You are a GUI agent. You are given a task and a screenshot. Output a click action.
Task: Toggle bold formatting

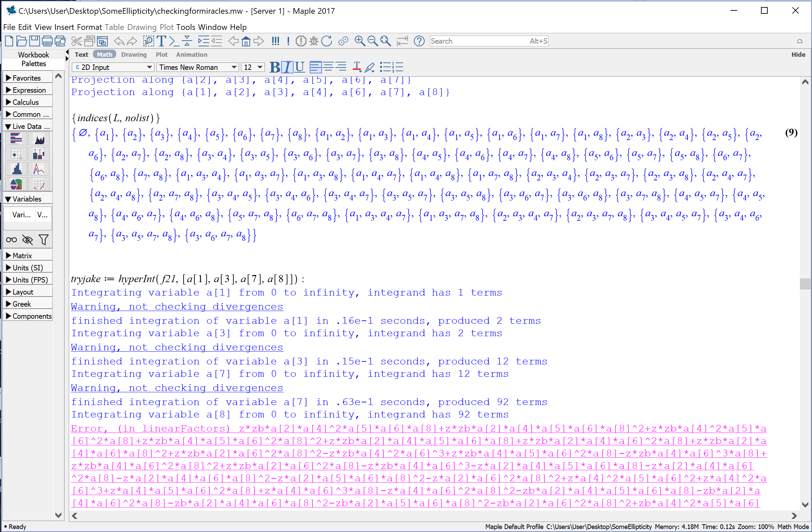coord(275,67)
